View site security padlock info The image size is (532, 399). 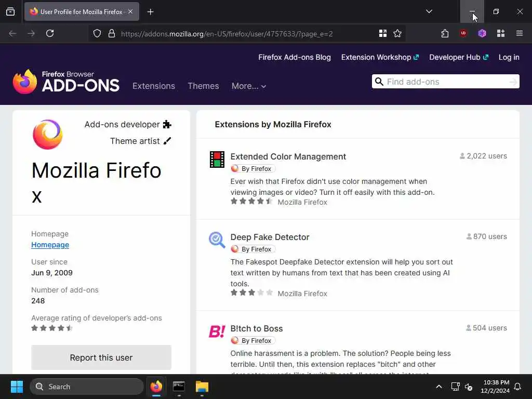pos(112,33)
